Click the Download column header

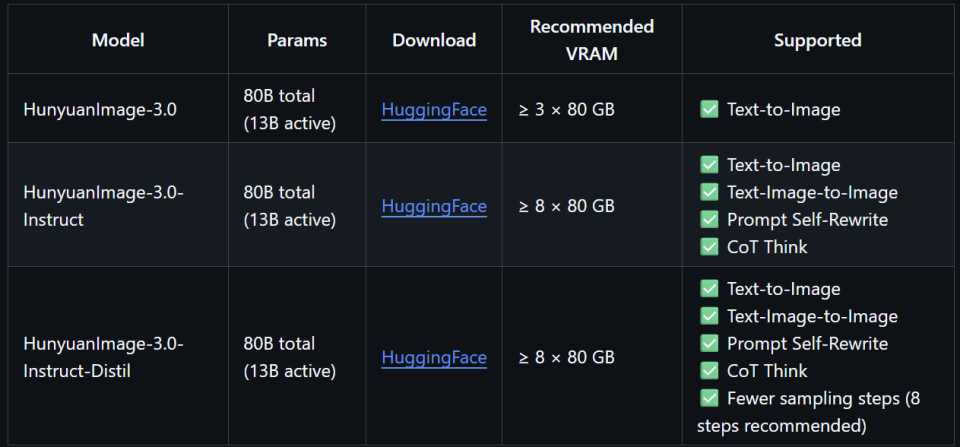coord(434,41)
